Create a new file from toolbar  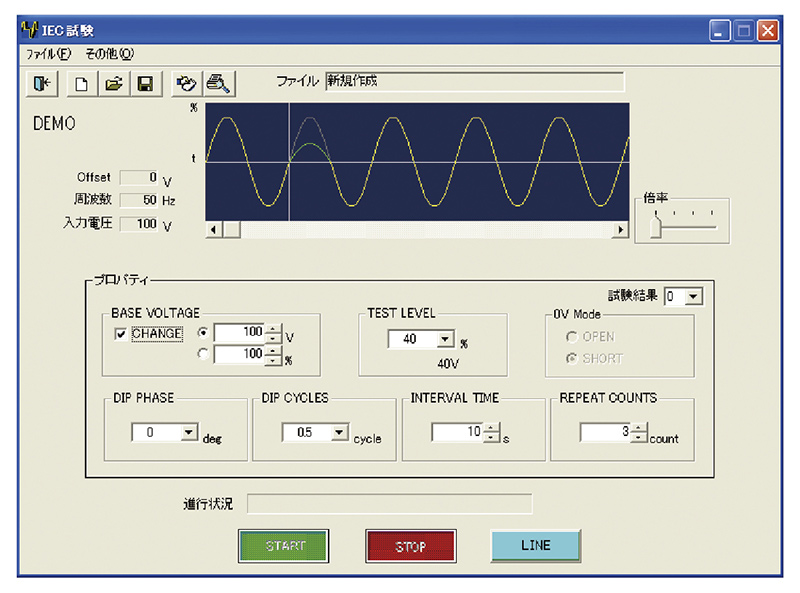pos(82,84)
